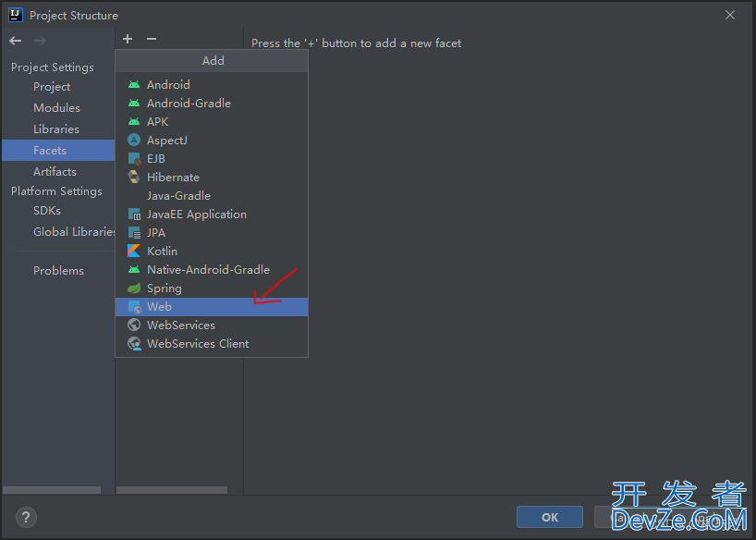The width and height of the screenshot is (756, 540).
Task: Choose Android from the Add menu
Action: pyautogui.click(x=212, y=84)
